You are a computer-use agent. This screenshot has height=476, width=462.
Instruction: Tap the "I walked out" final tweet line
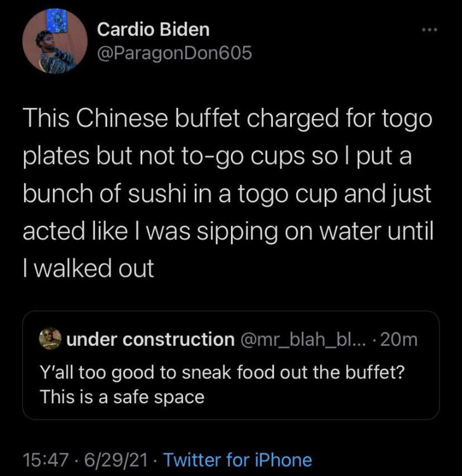(88, 268)
